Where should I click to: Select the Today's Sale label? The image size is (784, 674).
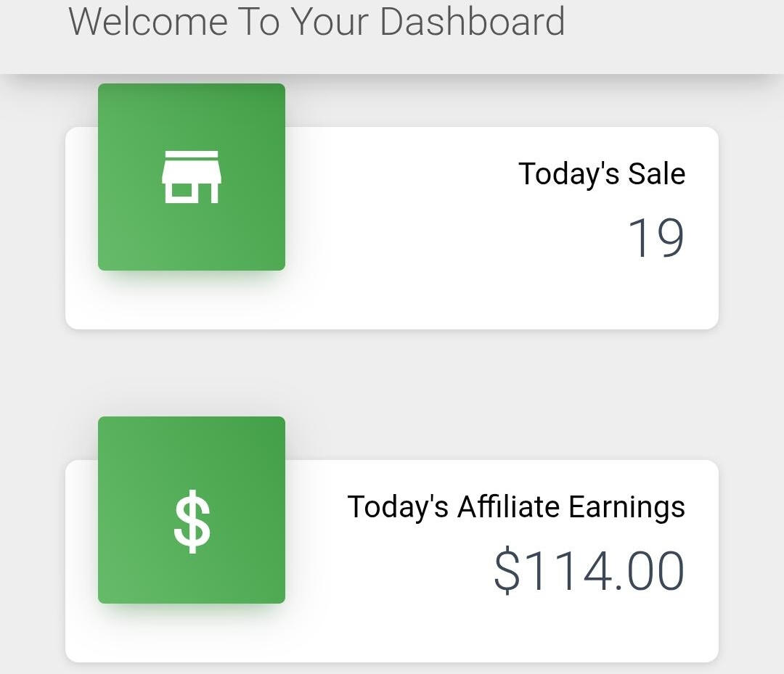[x=601, y=174]
